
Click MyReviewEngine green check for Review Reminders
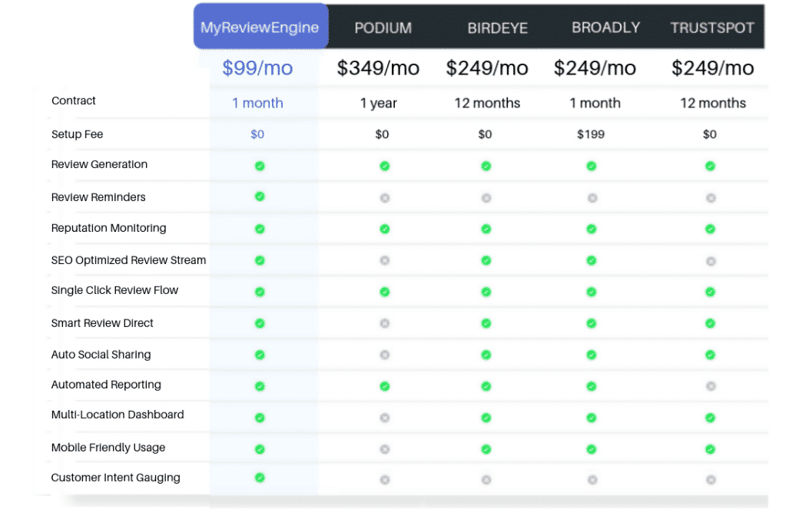coord(260,197)
